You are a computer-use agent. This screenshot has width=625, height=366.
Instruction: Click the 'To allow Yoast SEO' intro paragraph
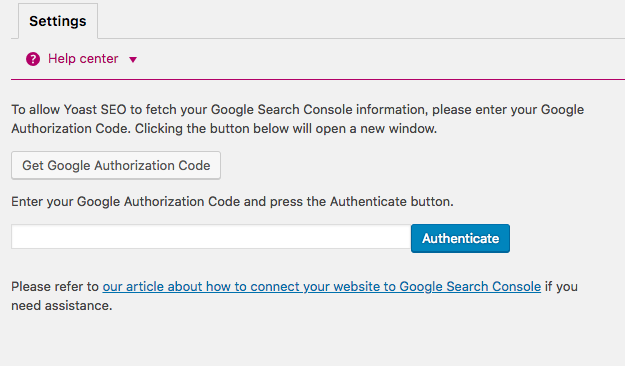click(x=297, y=119)
